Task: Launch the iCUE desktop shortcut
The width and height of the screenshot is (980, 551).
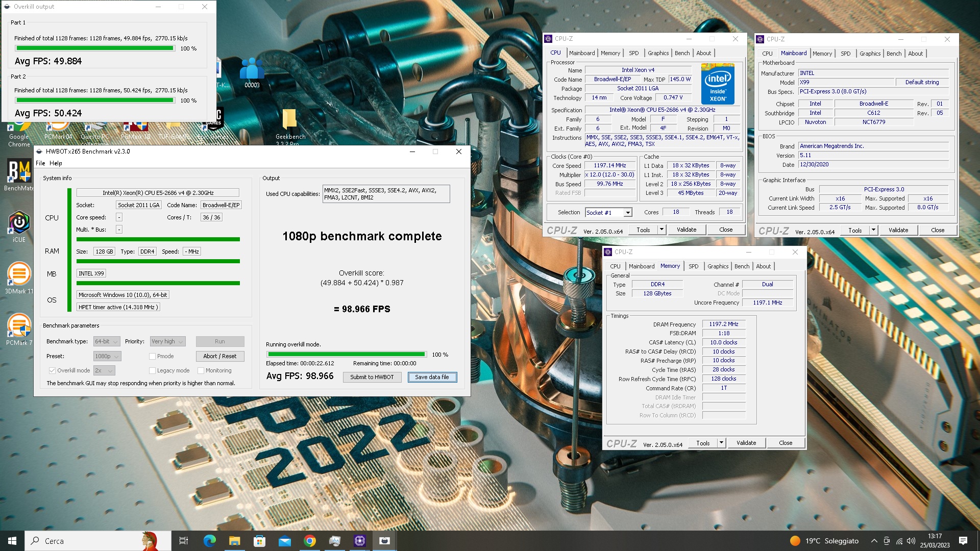Action: click(19, 227)
